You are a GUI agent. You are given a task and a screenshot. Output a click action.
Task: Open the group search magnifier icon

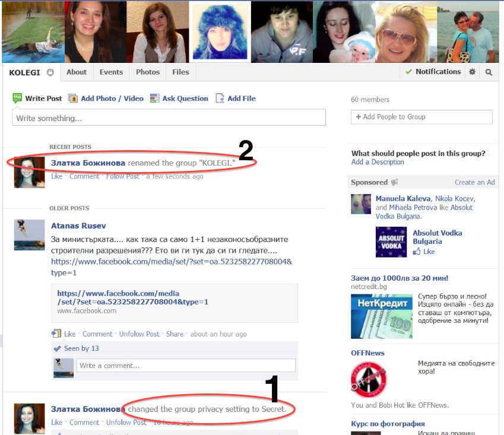pos(489,72)
